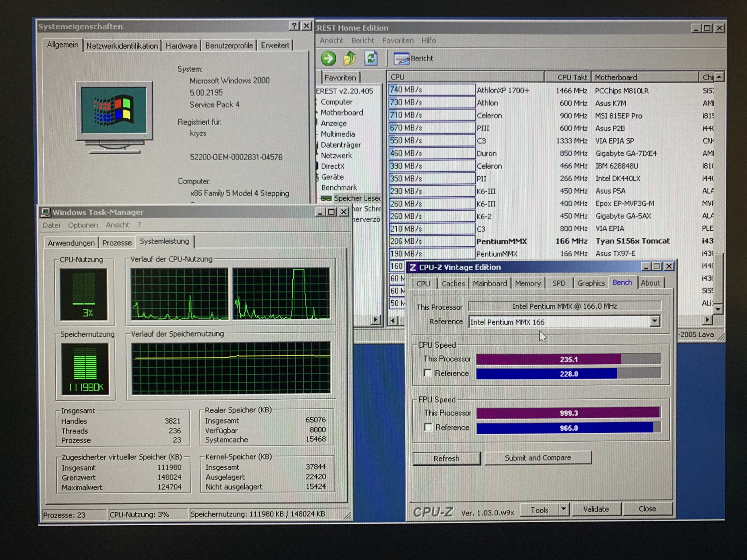Select the Speicher Lesen memory benchmark entry
This screenshot has width=747, height=560.
pyautogui.click(x=357, y=198)
